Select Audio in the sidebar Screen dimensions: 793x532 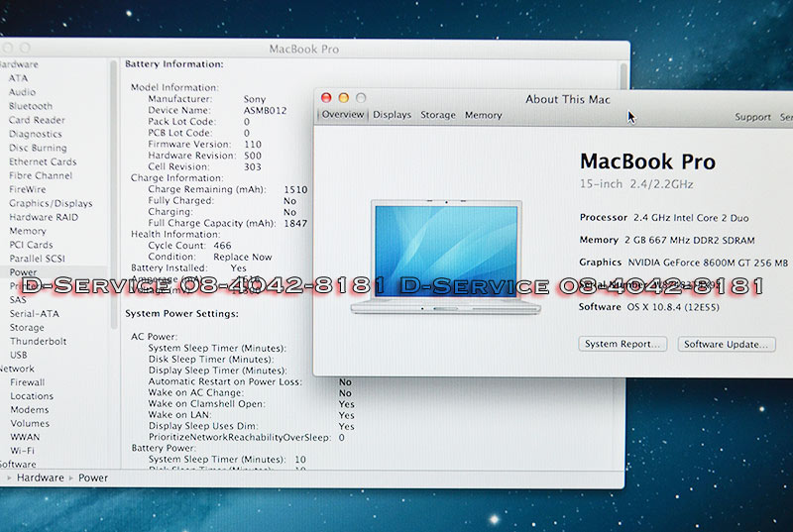pos(22,92)
